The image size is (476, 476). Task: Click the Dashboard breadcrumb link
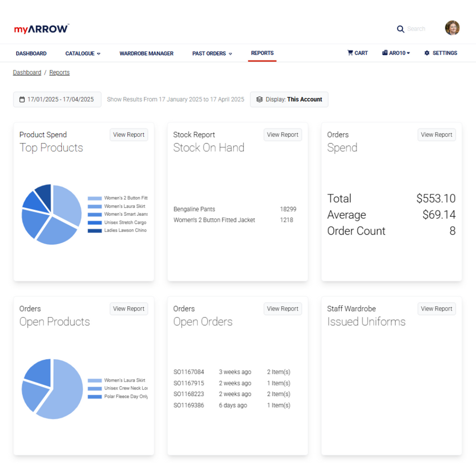point(27,72)
